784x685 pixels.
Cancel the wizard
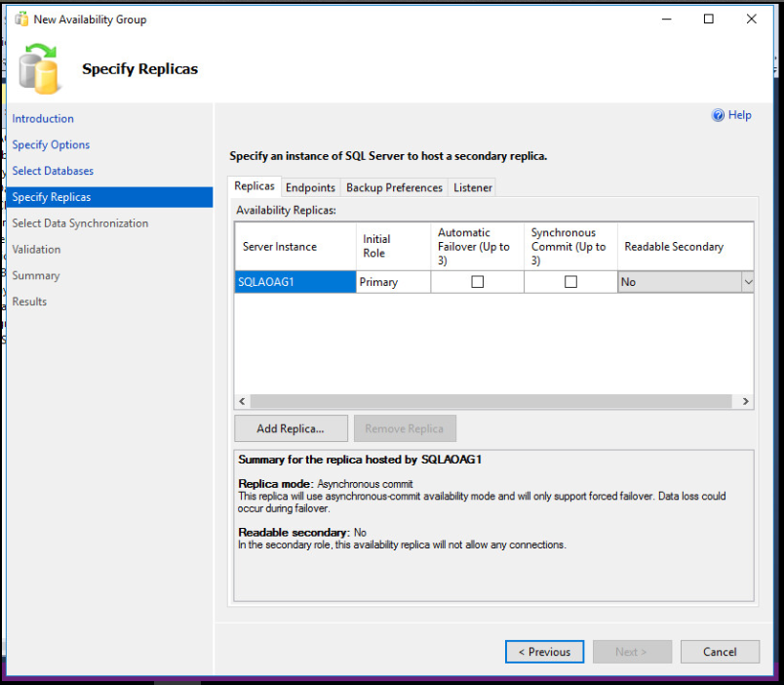pyautogui.click(x=720, y=652)
